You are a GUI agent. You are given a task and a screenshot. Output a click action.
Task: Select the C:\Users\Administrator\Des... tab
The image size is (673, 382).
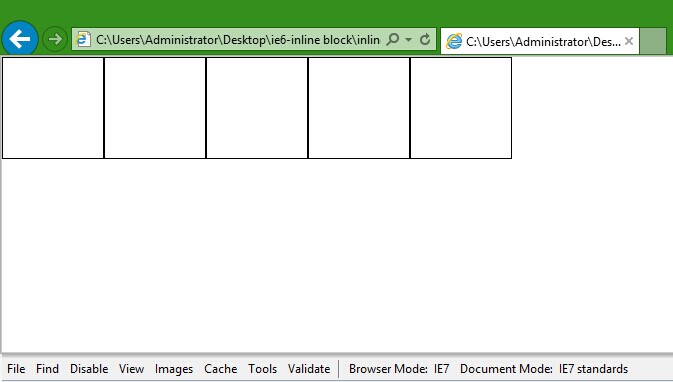(x=540, y=41)
